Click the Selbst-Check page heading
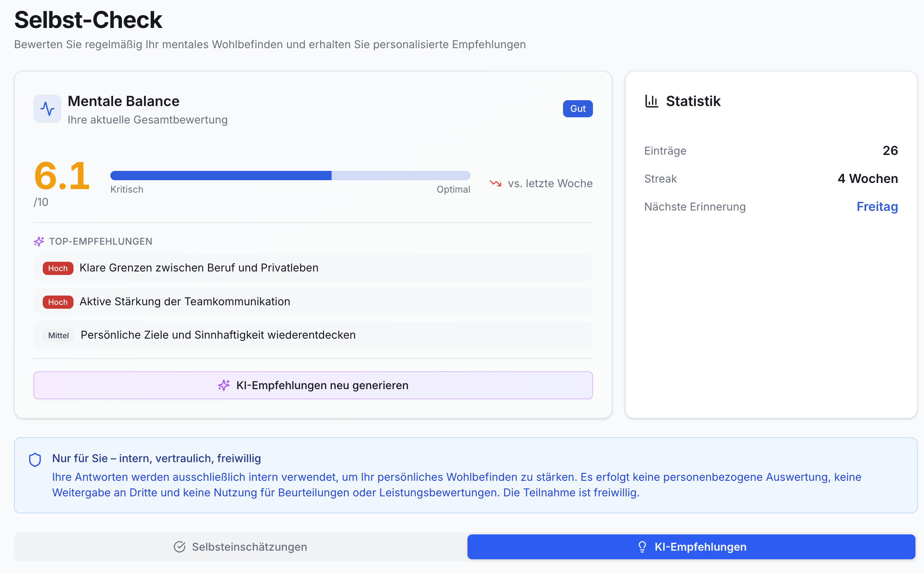 88,20
